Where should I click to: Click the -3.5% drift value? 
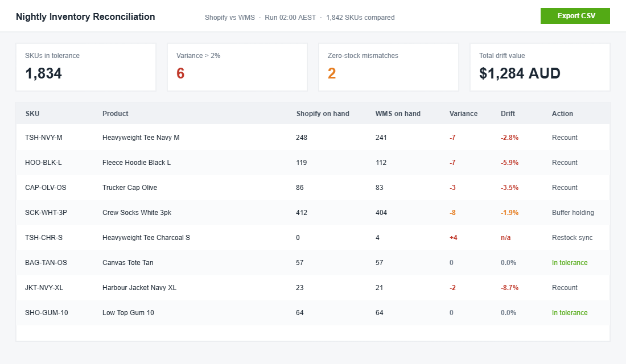(509, 188)
